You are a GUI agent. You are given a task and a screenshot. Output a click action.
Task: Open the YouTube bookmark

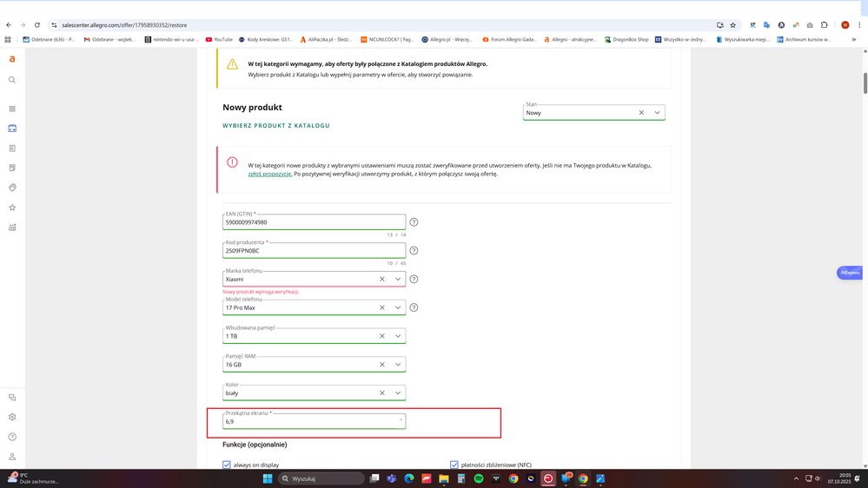[x=219, y=39]
